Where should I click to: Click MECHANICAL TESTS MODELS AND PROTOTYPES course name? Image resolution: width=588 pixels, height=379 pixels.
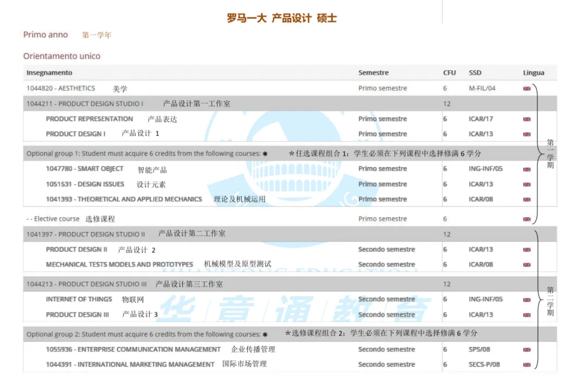119,264
